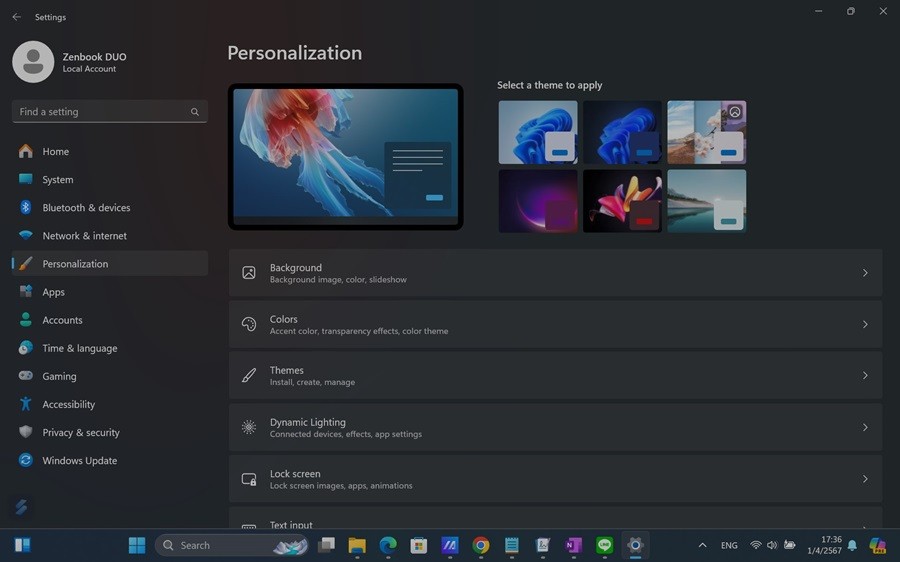Click the Find a setting search box
Image resolution: width=900 pixels, height=562 pixels.
[x=100, y=112]
